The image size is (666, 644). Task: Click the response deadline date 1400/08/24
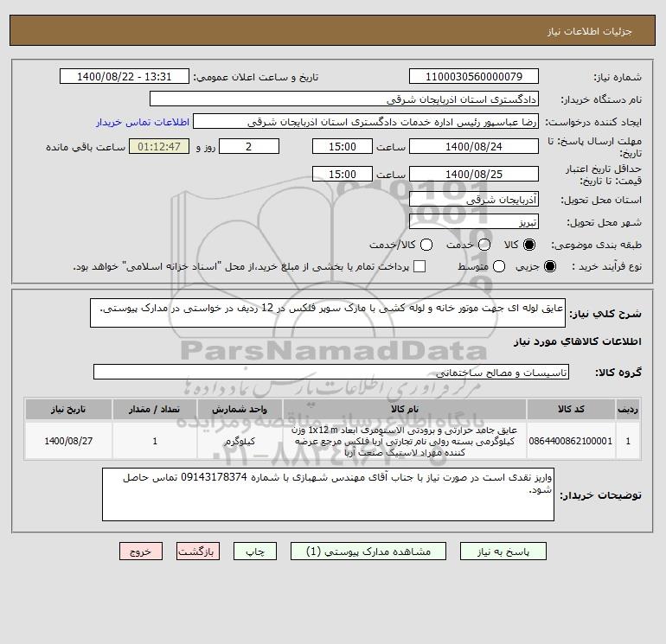(x=474, y=146)
